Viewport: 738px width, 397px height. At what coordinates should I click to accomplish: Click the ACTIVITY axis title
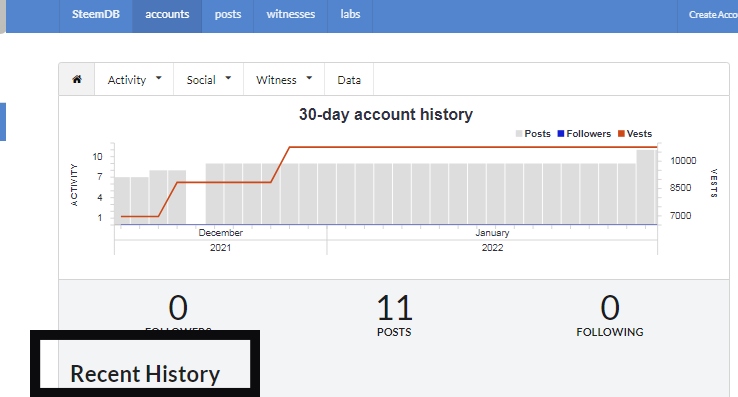(74, 185)
